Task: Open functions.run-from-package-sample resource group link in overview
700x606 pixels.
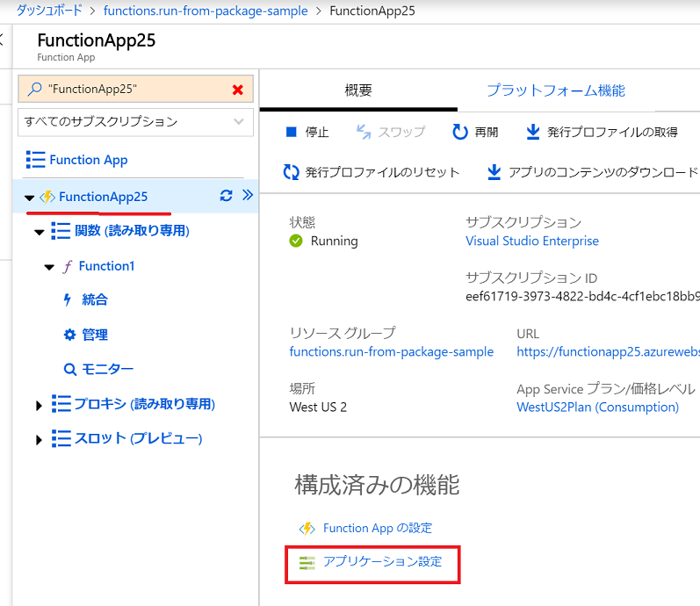Action: 392,352
